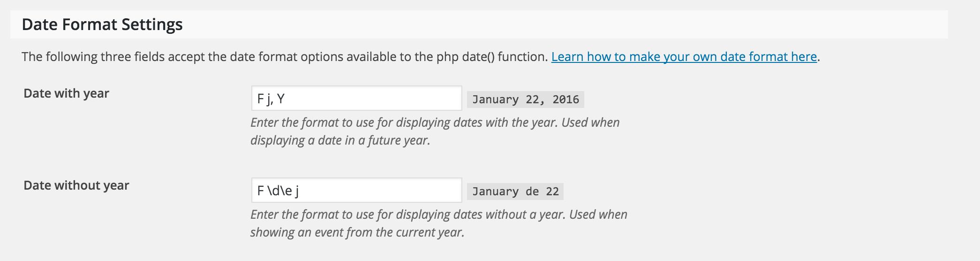
Task: Click the 'F \d\e j' format text
Action: (278, 191)
